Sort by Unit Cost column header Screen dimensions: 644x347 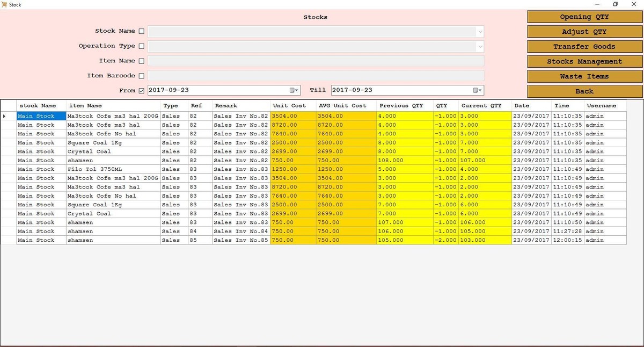(293, 106)
